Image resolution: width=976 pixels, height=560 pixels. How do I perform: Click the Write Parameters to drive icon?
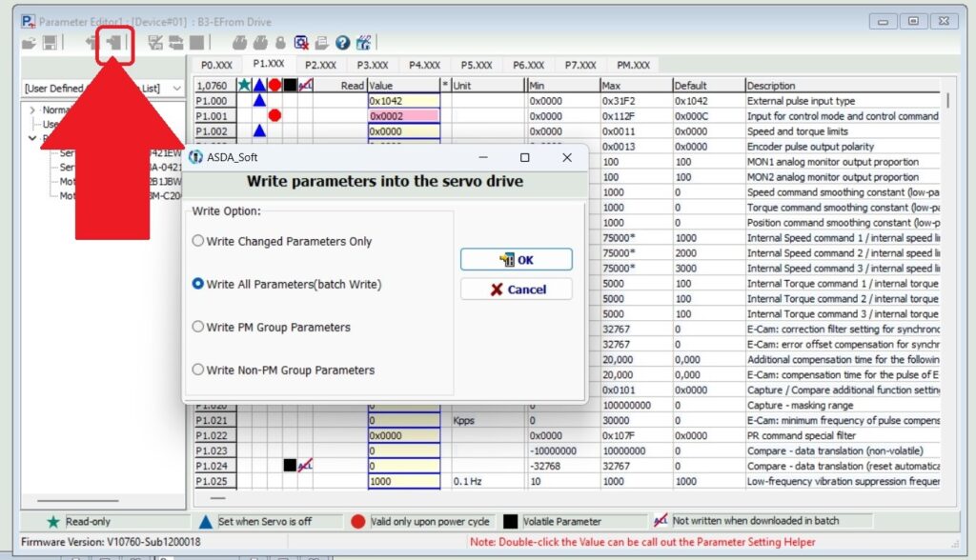[x=114, y=43]
